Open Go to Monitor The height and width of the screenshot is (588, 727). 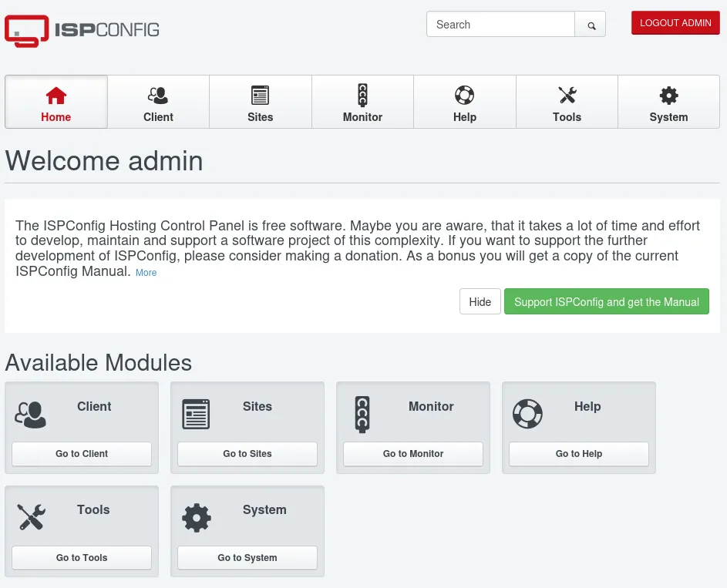(x=413, y=454)
